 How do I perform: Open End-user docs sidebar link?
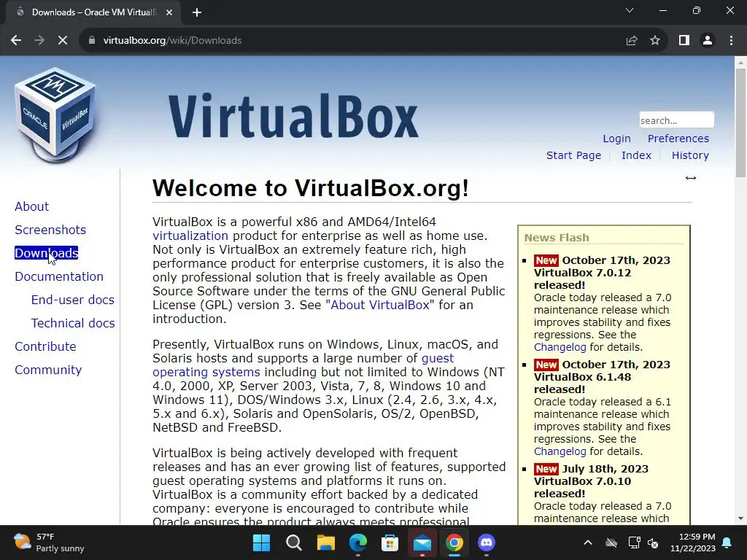[72, 300]
